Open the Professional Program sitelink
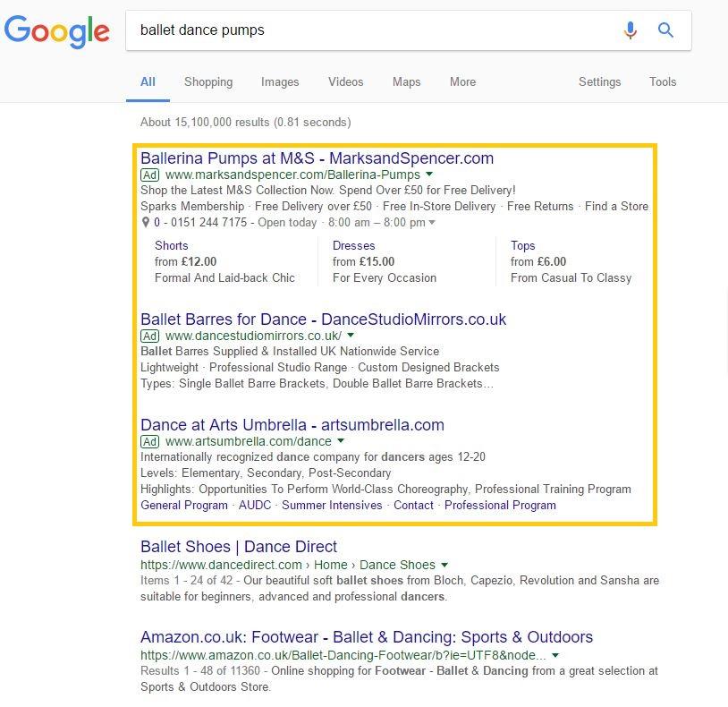This screenshot has width=728, height=707. [500, 505]
